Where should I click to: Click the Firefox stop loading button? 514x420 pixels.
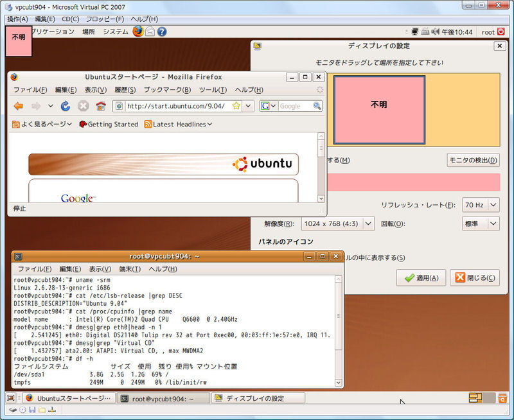[84, 106]
